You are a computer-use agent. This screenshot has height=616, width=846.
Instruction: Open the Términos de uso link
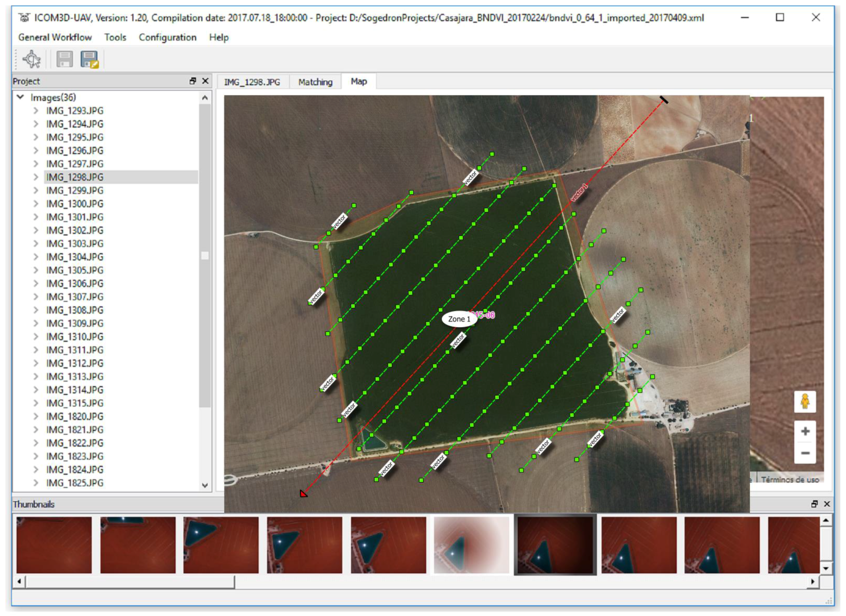[790, 480]
